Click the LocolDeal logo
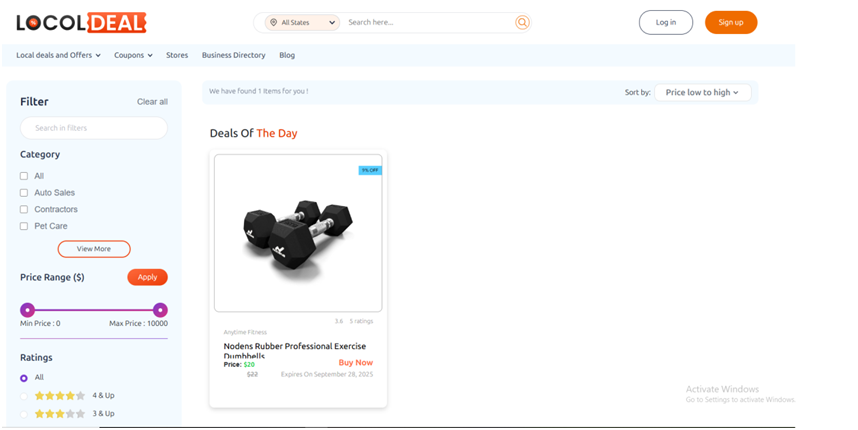 pos(81,22)
